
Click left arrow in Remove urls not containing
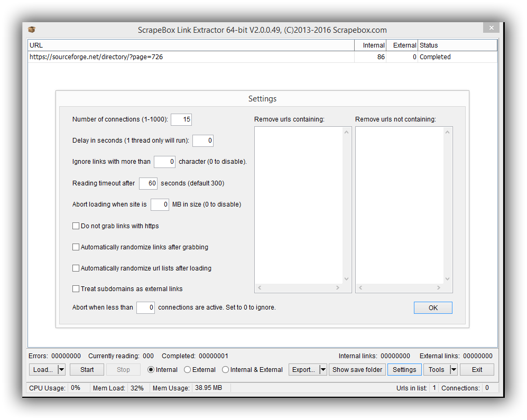[x=360, y=287]
